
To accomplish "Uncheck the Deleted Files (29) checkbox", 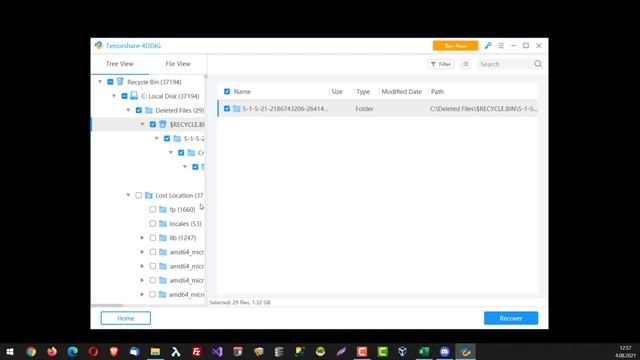I will [x=139, y=110].
